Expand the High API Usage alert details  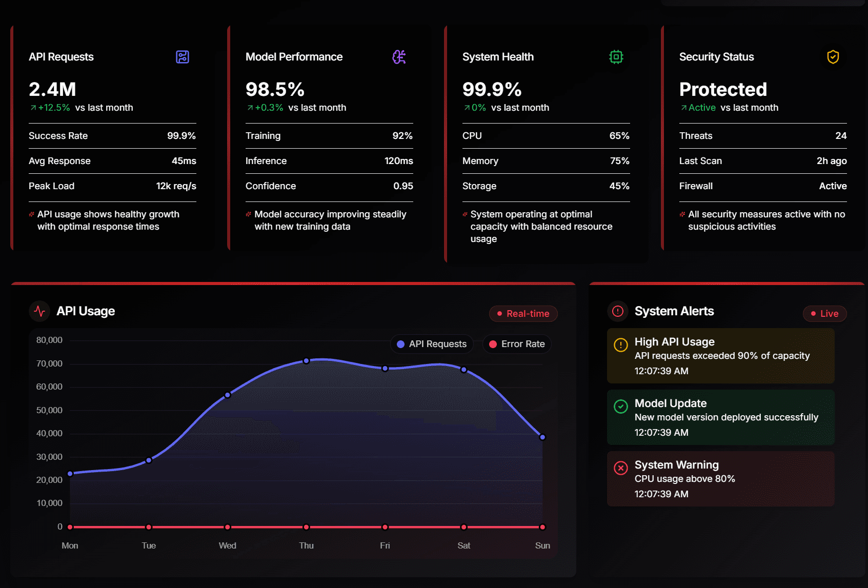[720, 356]
